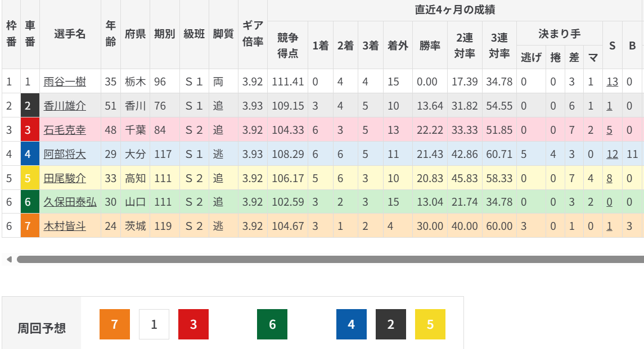The image size is (644, 349).
Task: Click the 競争得点 column header
Action: 287,46
